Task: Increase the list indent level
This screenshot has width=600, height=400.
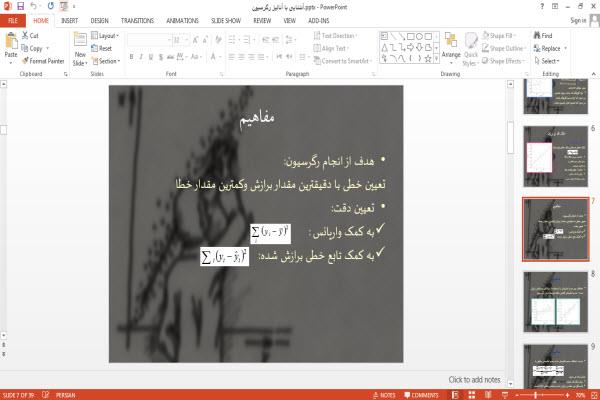Action: pyautogui.click(x=276, y=40)
